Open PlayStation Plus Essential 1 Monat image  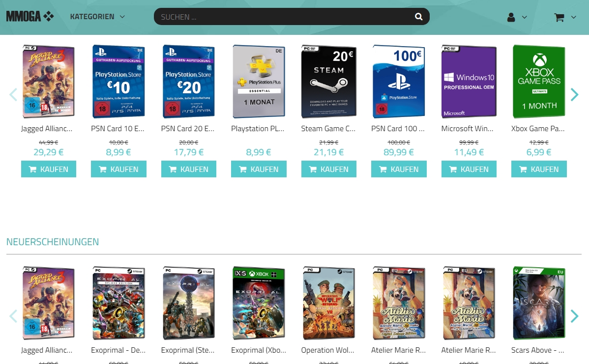click(259, 82)
